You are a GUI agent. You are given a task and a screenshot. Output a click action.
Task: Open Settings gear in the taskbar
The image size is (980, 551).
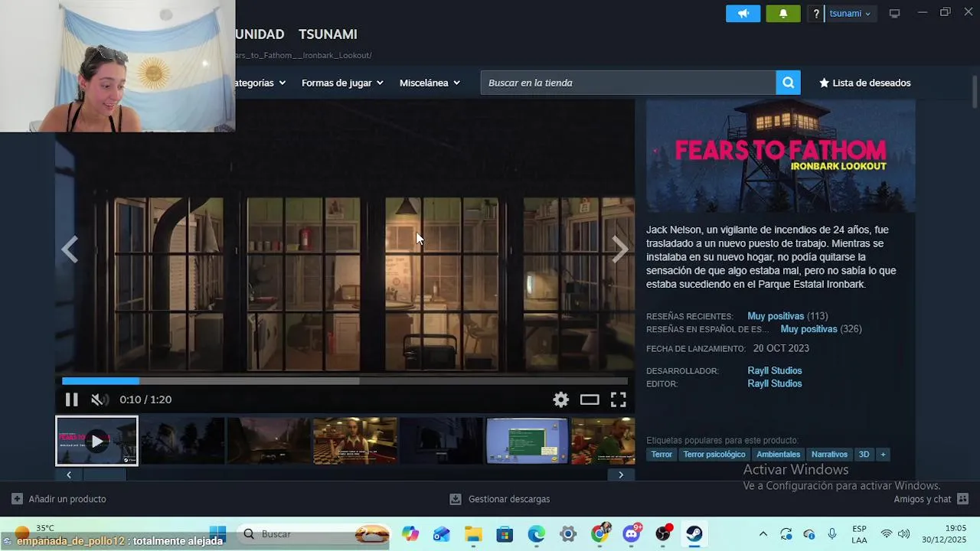tap(567, 533)
